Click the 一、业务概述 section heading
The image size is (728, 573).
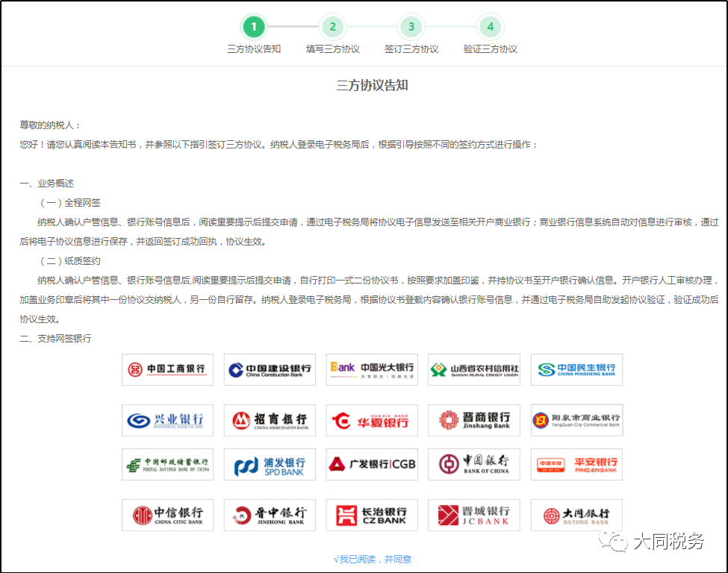pos(46,184)
